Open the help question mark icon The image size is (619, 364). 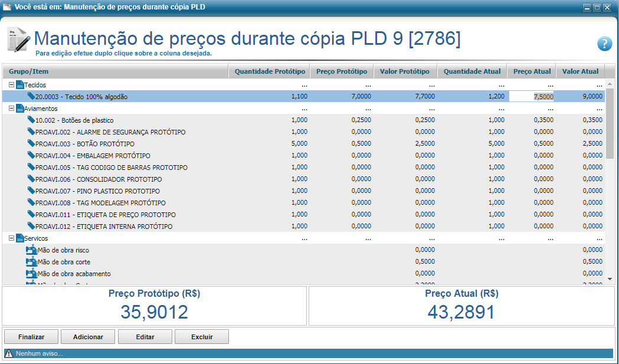[x=604, y=44]
